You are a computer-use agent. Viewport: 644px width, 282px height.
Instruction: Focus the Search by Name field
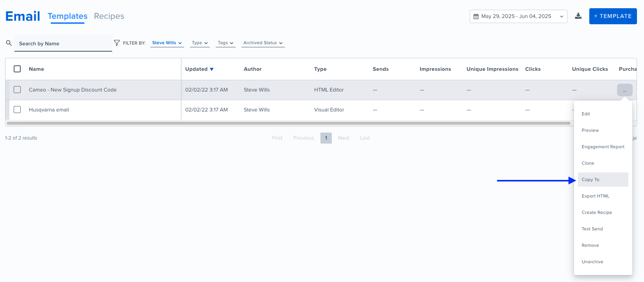[x=63, y=43]
